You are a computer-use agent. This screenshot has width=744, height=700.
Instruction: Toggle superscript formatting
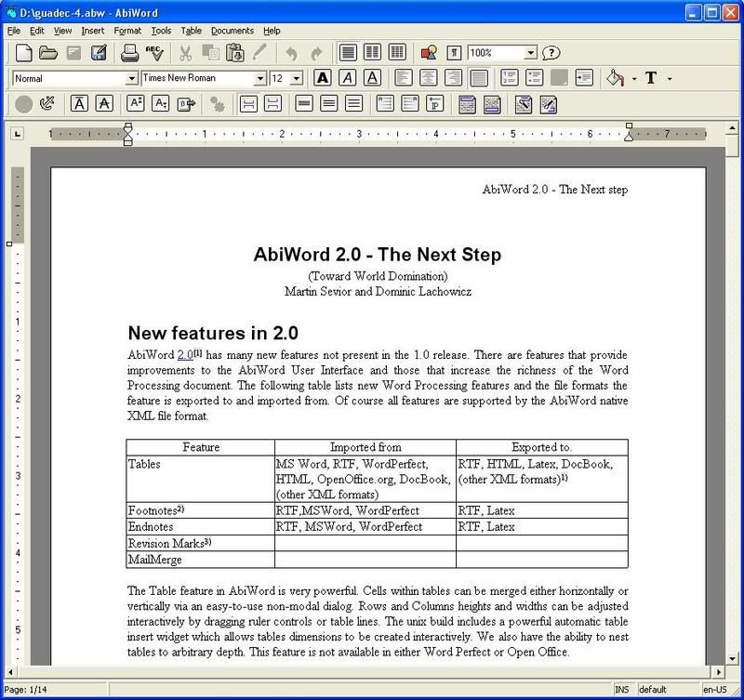pos(136,103)
